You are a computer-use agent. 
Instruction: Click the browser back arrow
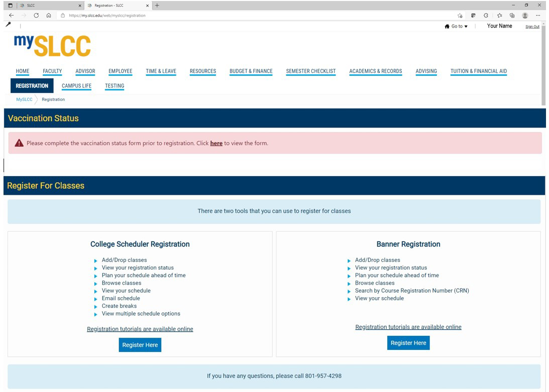[x=12, y=16]
